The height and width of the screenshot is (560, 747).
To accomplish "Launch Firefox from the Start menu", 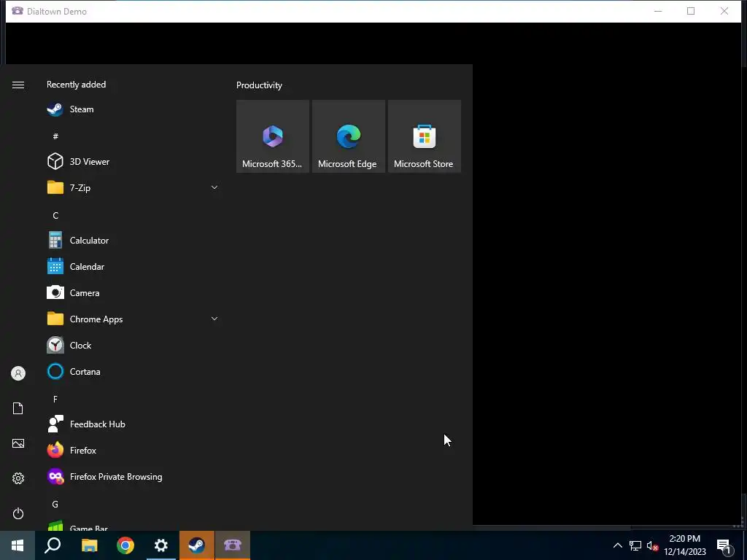I will click(x=133, y=451).
